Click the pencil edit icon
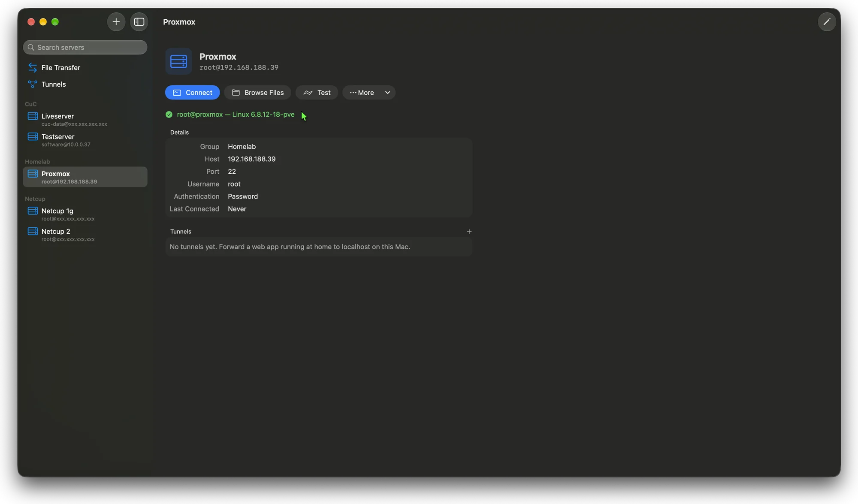The height and width of the screenshot is (504, 858). click(x=827, y=22)
